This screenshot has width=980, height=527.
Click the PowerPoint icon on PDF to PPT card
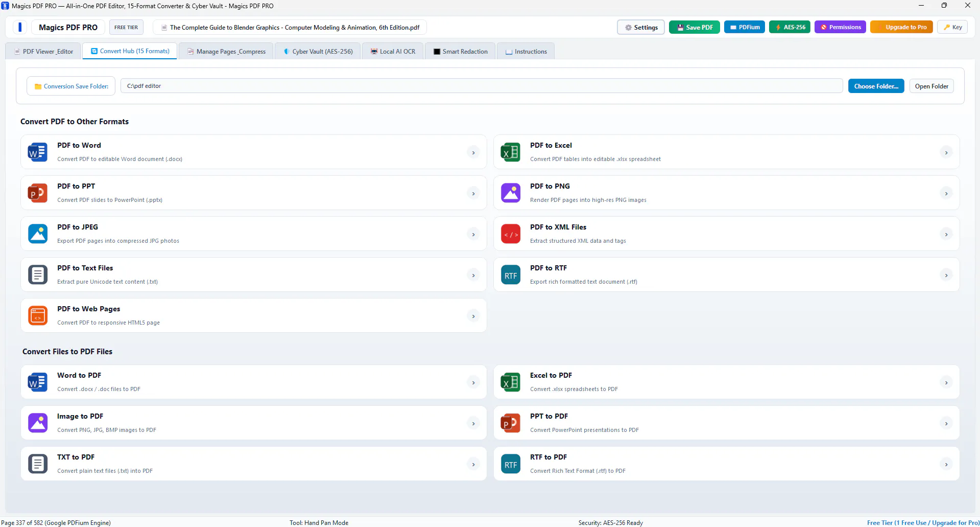pyautogui.click(x=38, y=193)
